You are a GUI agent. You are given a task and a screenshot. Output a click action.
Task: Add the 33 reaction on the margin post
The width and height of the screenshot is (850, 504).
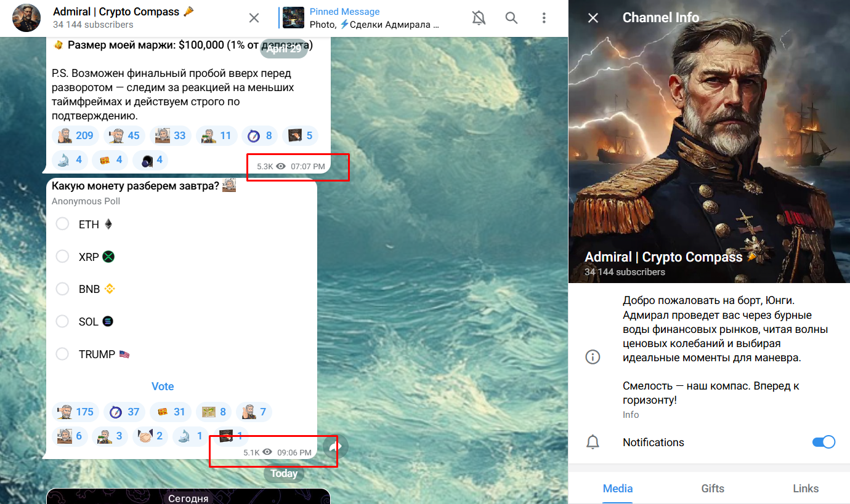point(171,135)
